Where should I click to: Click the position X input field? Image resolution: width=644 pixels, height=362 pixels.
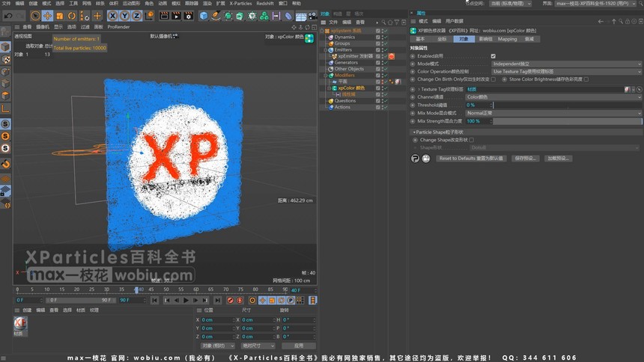(x=217, y=320)
